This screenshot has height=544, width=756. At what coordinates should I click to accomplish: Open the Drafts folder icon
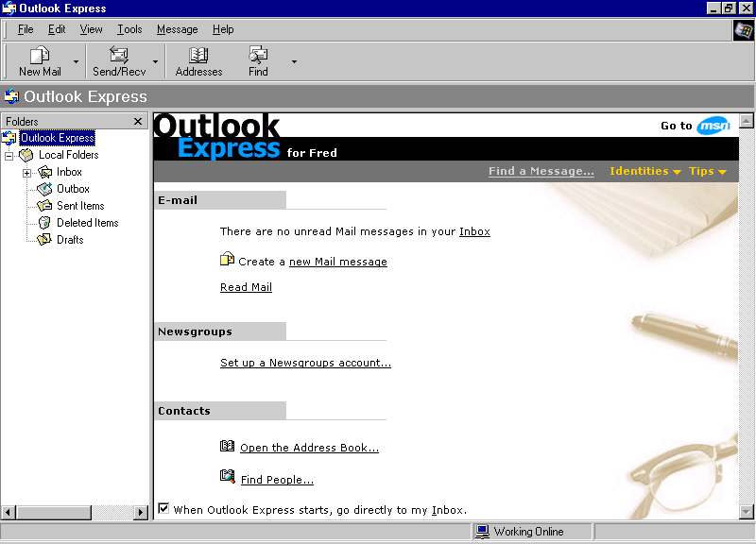44,240
